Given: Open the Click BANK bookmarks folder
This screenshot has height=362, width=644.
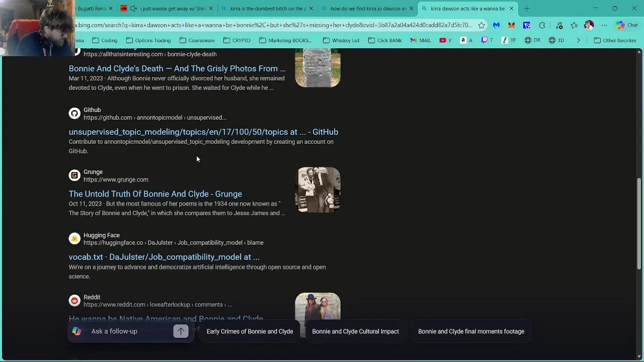Looking at the screenshot, I should [384, 40].
